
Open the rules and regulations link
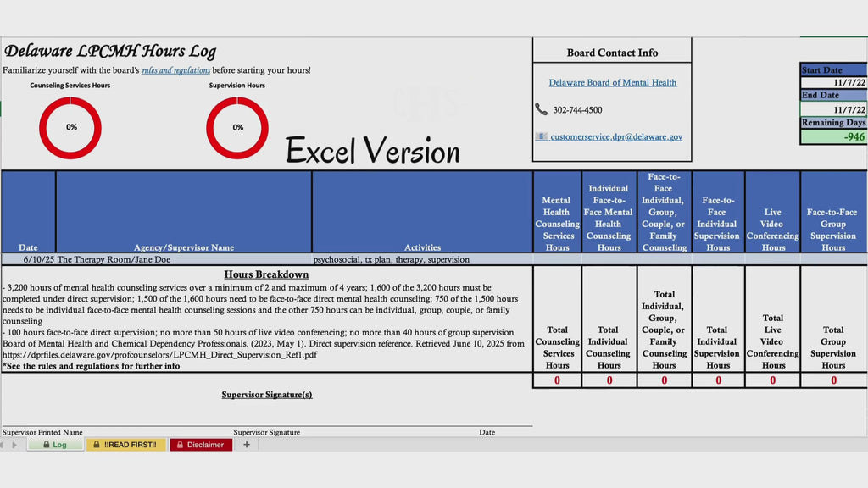pyautogui.click(x=175, y=70)
